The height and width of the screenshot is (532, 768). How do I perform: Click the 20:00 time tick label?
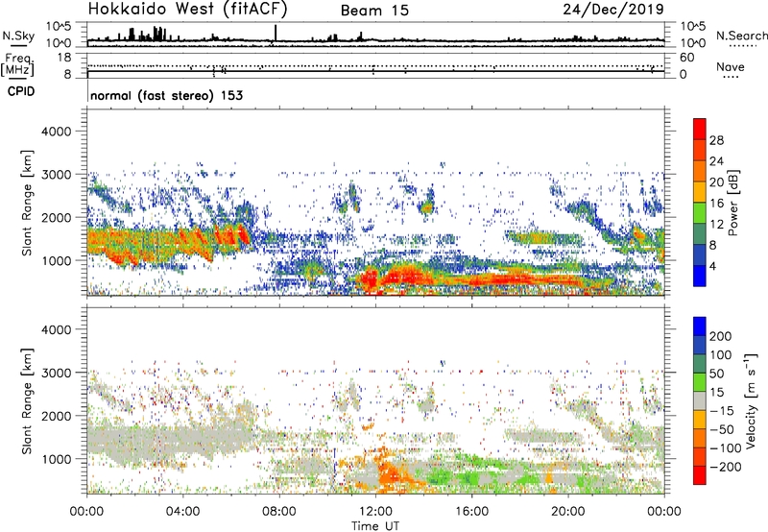pos(567,512)
